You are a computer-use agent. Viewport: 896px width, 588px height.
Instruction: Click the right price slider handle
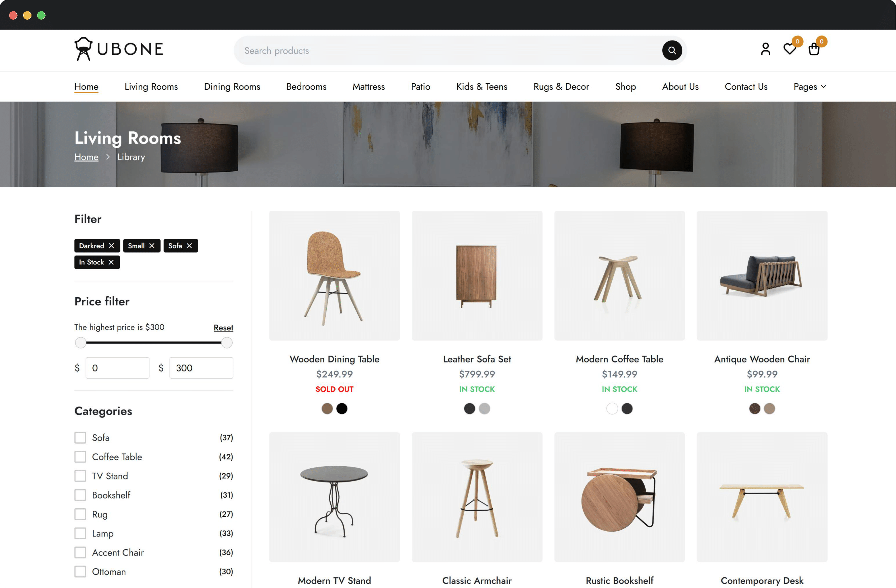coord(227,343)
